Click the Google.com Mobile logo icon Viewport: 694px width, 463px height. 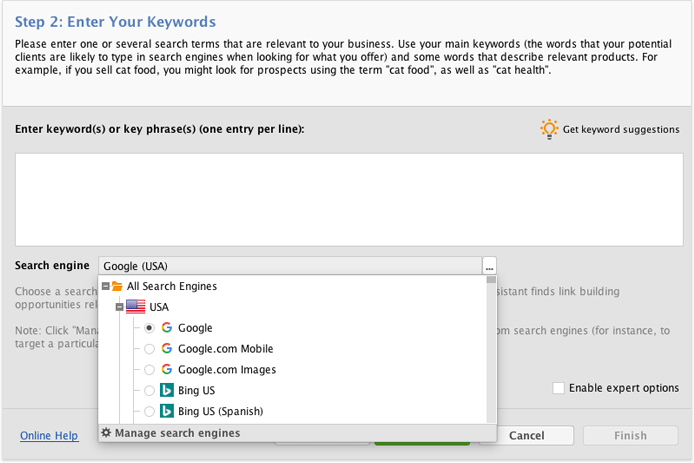[x=167, y=348]
